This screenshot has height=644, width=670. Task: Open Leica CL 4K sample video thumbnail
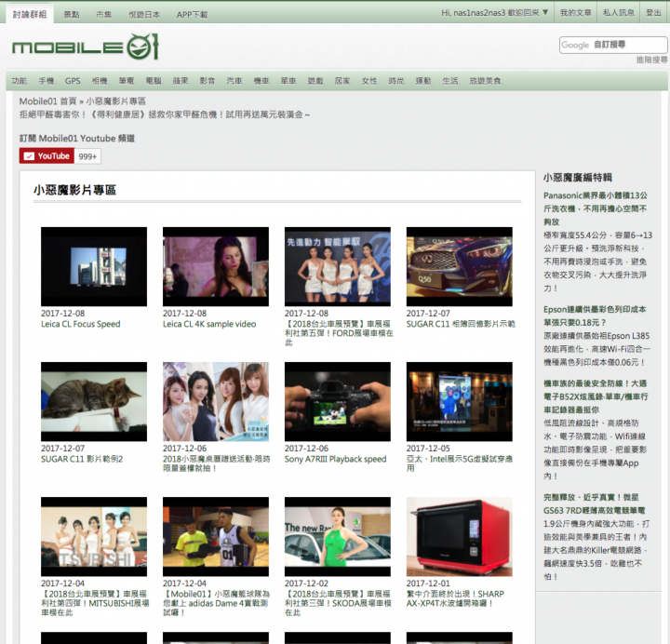(x=216, y=267)
